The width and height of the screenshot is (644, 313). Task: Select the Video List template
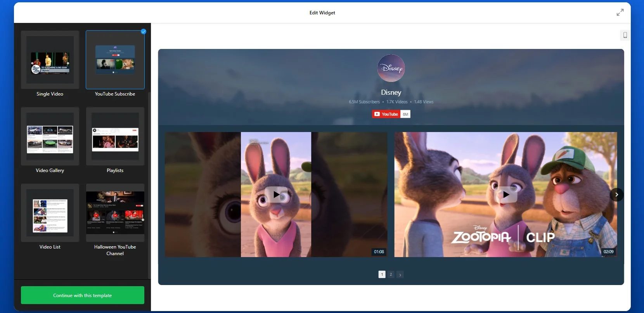(50, 213)
